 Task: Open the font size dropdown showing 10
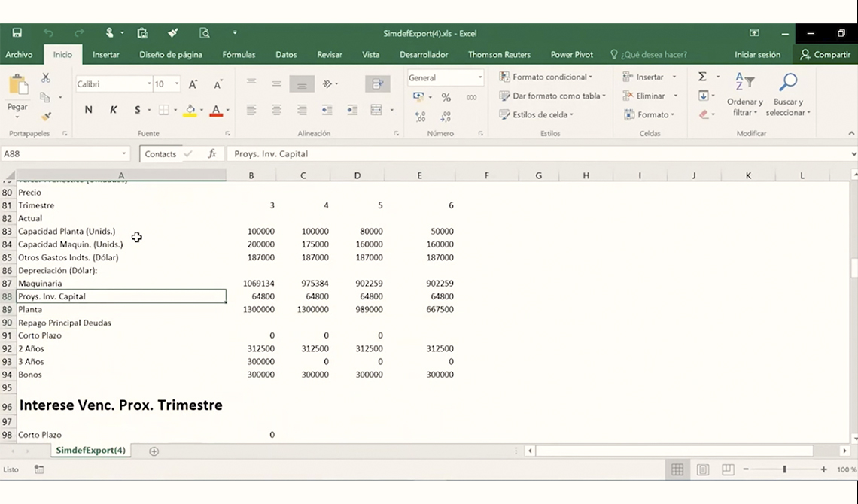point(176,83)
